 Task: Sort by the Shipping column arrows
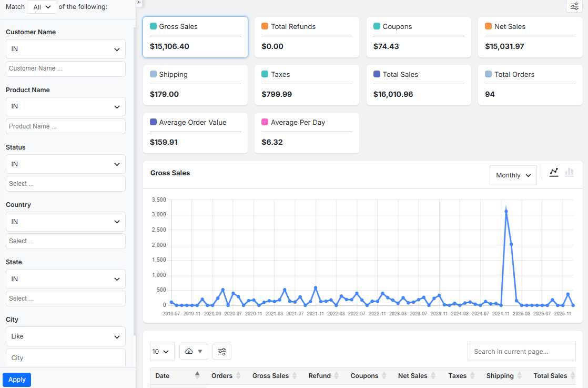point(520,375)
